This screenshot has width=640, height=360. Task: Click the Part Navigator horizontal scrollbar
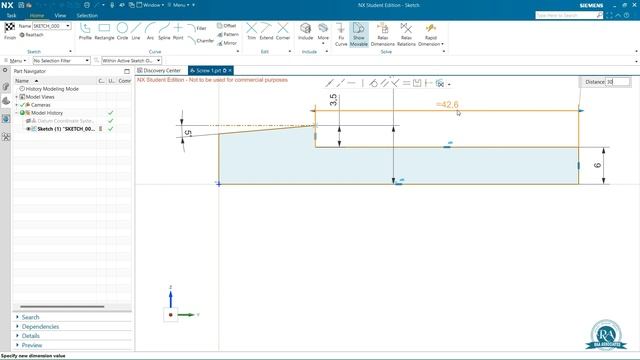[62, 307]
